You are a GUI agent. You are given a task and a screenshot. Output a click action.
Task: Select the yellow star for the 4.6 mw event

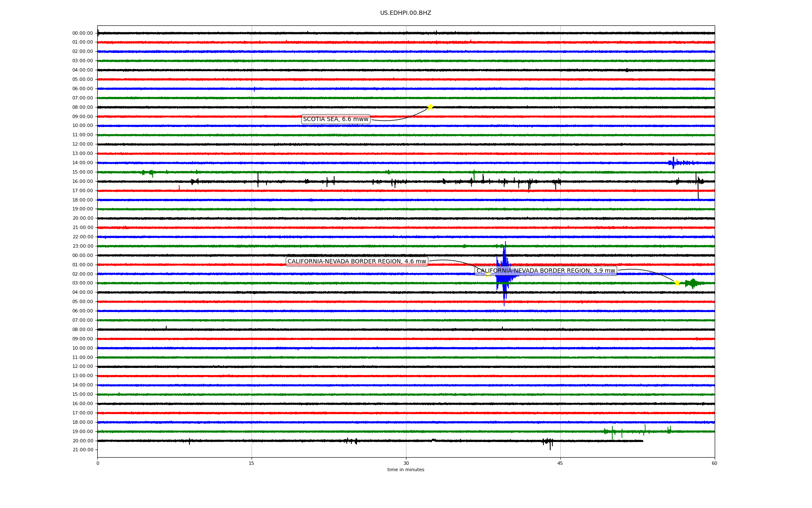point(488,274)
